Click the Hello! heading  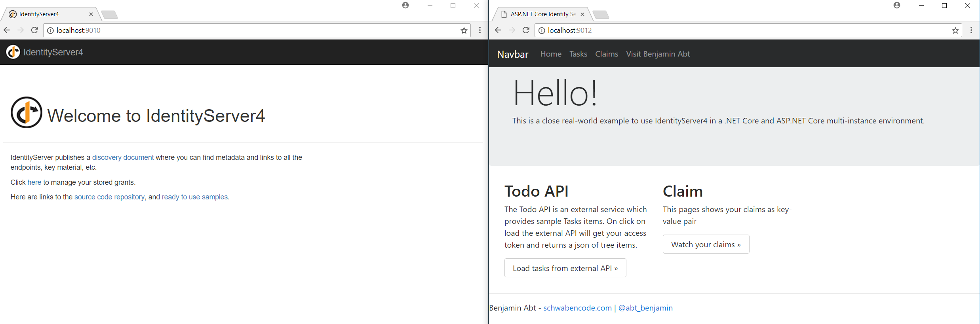point(555,93)
